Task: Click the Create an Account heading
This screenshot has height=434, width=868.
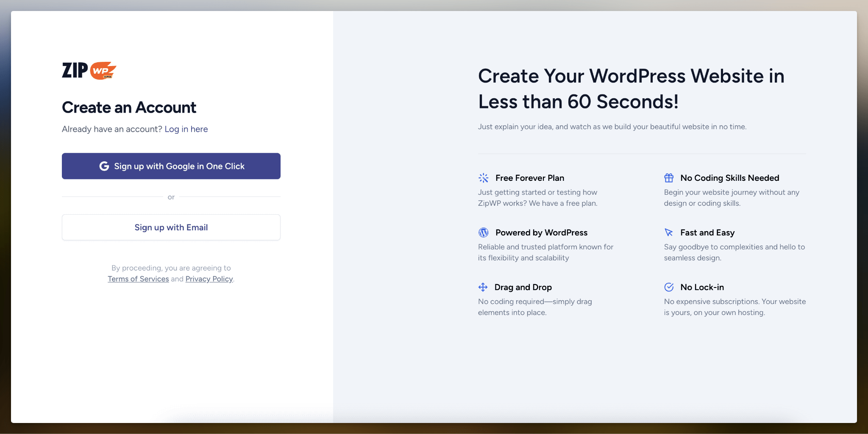Action: click(x=129, y=108)
